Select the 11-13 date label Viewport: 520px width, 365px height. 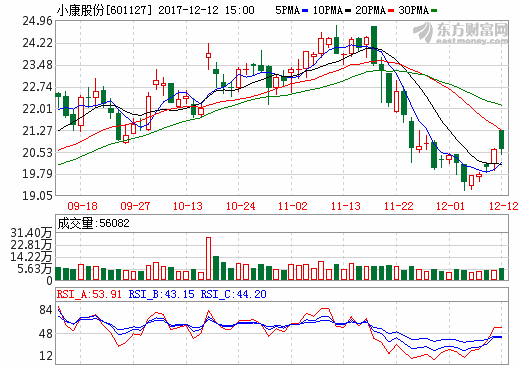click(x=346, y=206)
